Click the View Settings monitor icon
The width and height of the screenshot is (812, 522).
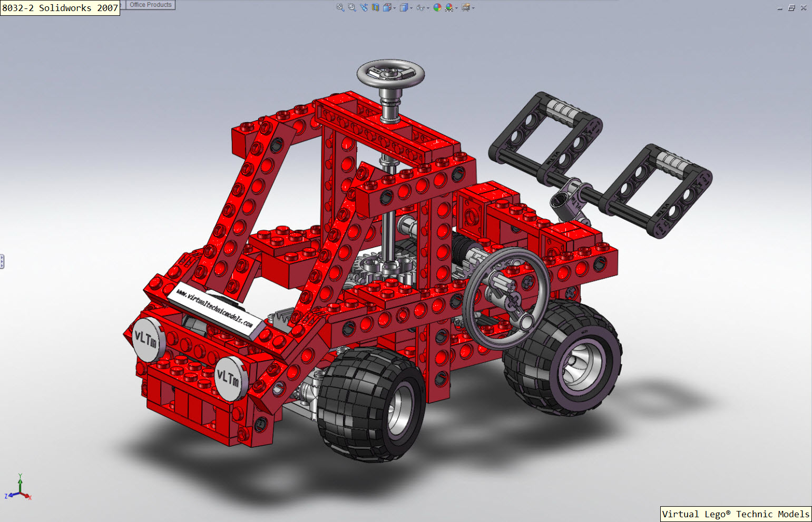click(x=466, y=7)
